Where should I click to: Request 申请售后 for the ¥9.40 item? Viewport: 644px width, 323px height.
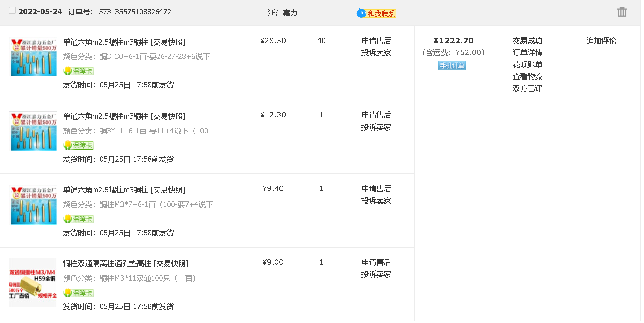point(376,189)
